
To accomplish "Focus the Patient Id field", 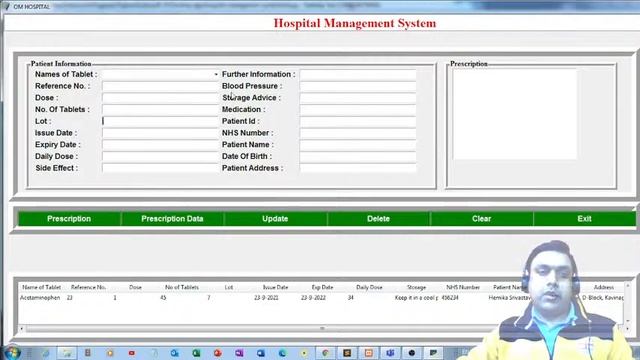I will 358,121.
